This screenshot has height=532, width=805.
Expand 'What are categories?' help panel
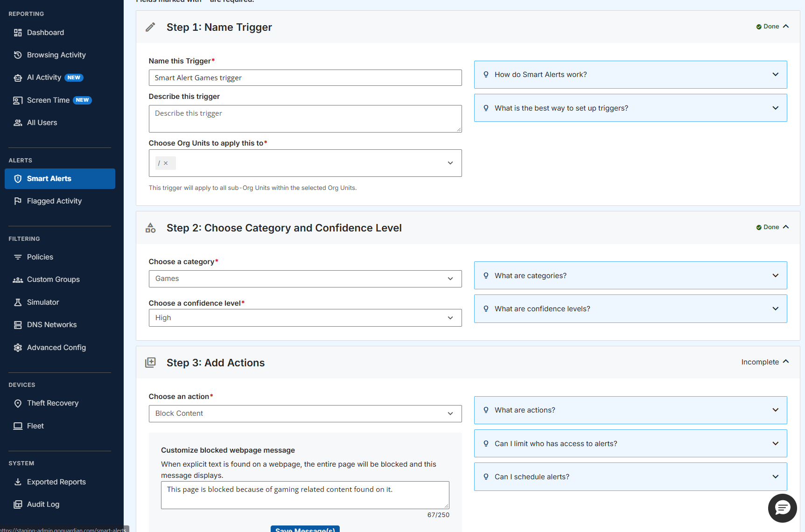pos(630,275)
